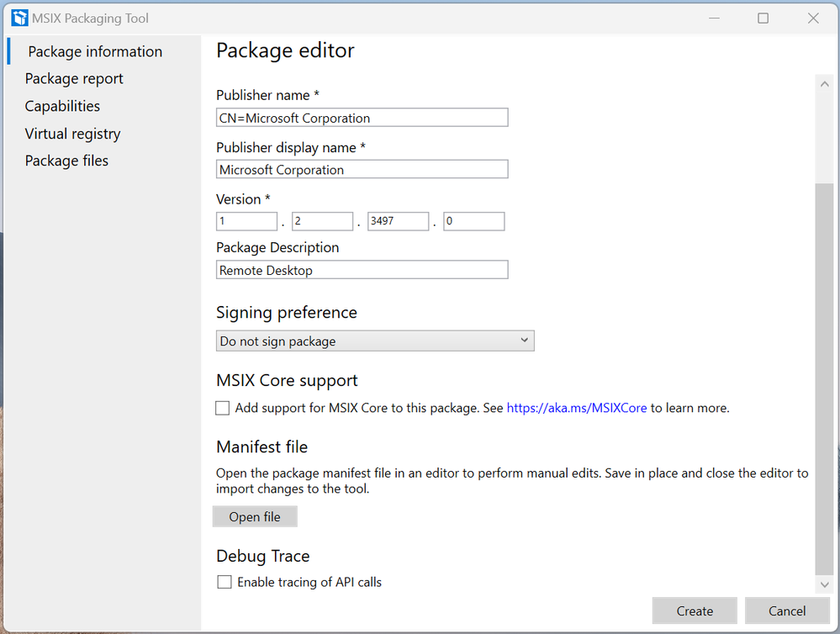This screenshot has height=634, width=840.
Task: Maximize the MSIX Packaging Tool window
Action: [x=763, y=18]
